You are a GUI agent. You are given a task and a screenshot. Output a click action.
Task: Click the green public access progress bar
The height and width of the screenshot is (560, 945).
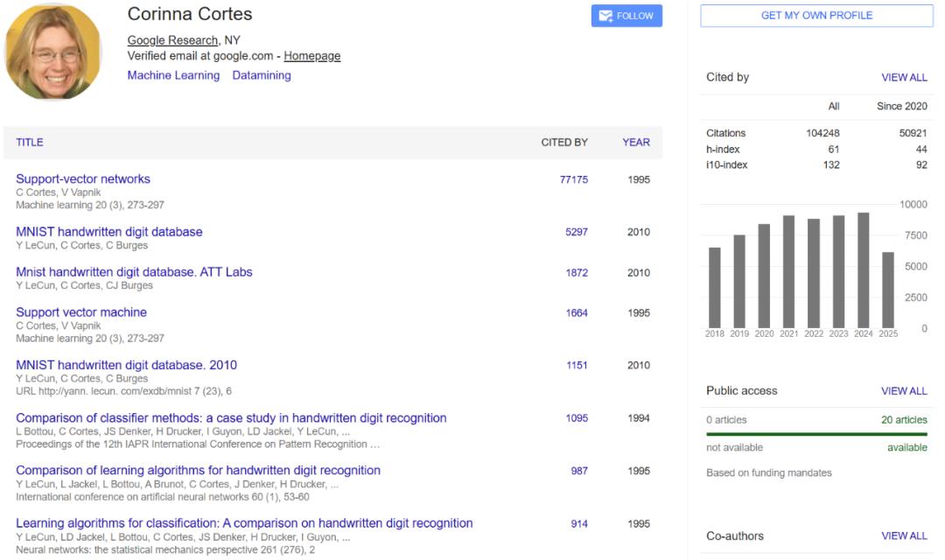816,434
